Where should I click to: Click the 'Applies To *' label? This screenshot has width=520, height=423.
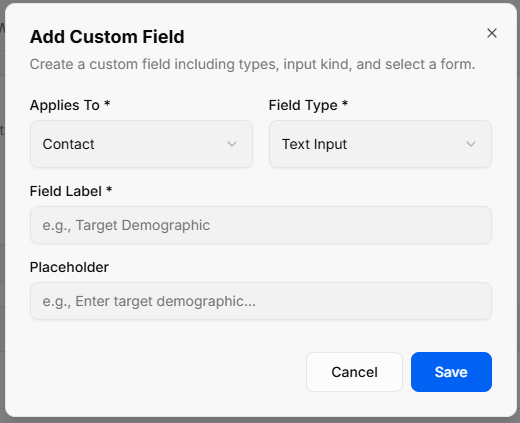click(70, 105)
